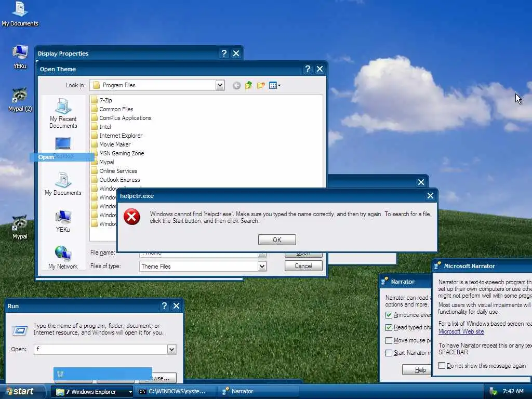
Task: Open the Mypal (2) desktop shortcut
Action: pyautogui.click(x=20, y=100)
